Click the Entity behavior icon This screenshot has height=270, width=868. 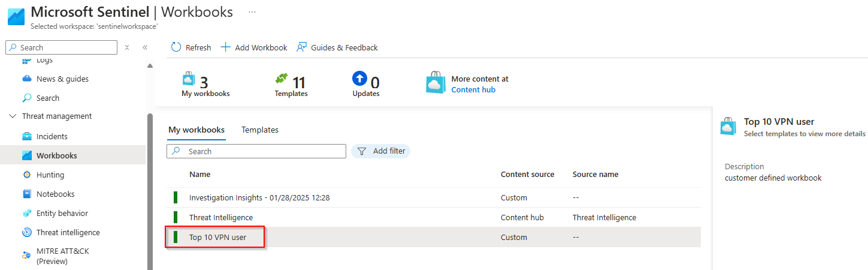27,213
